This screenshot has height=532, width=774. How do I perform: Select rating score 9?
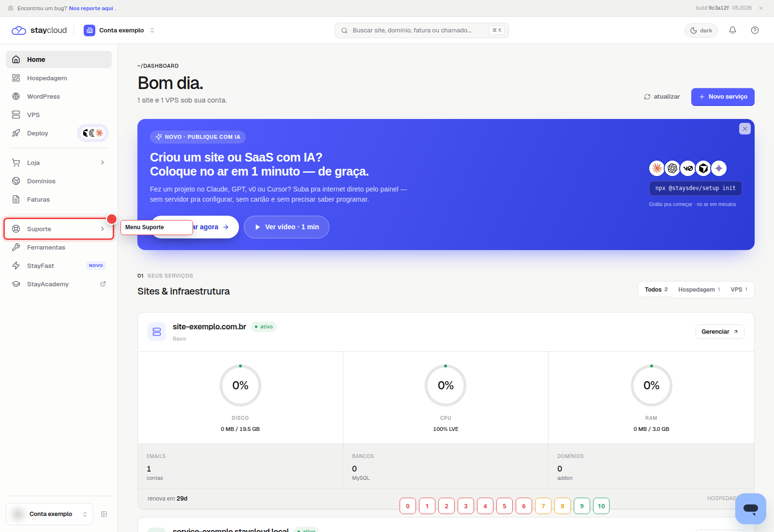tap(582, 506)
